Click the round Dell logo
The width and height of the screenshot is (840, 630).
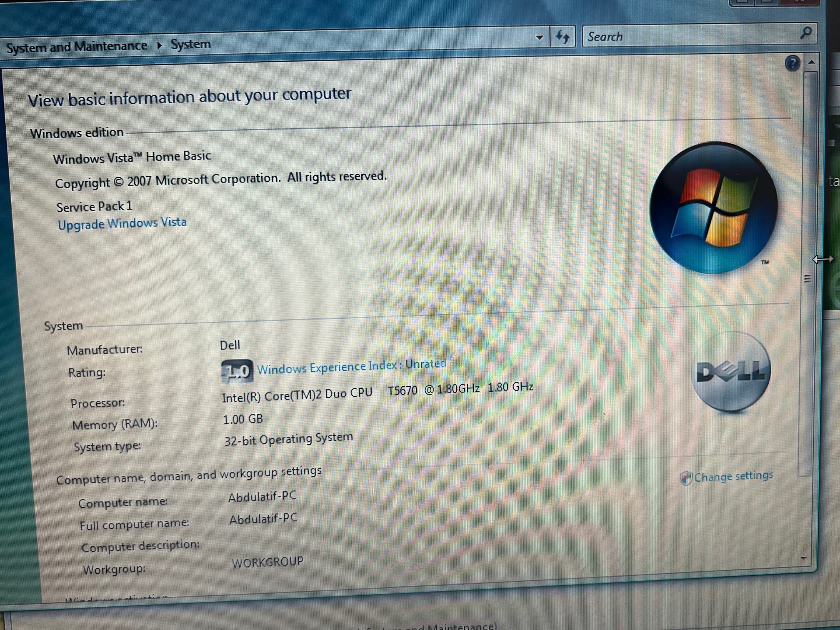[x=731, y=371]
